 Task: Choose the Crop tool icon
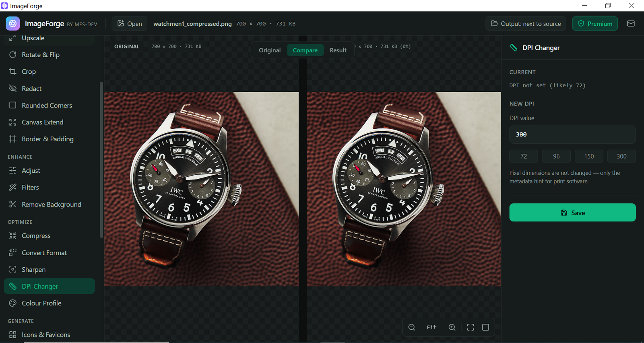click(x=13, y=72)
